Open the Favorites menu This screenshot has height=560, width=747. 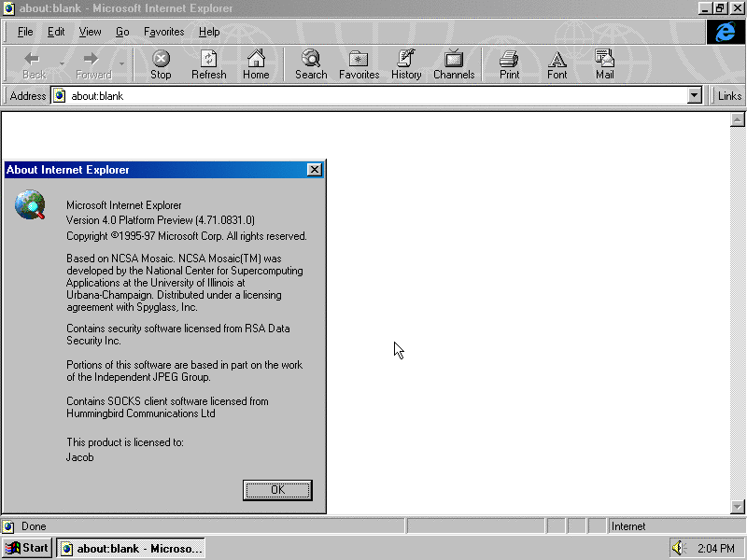[x=164, y=32]
